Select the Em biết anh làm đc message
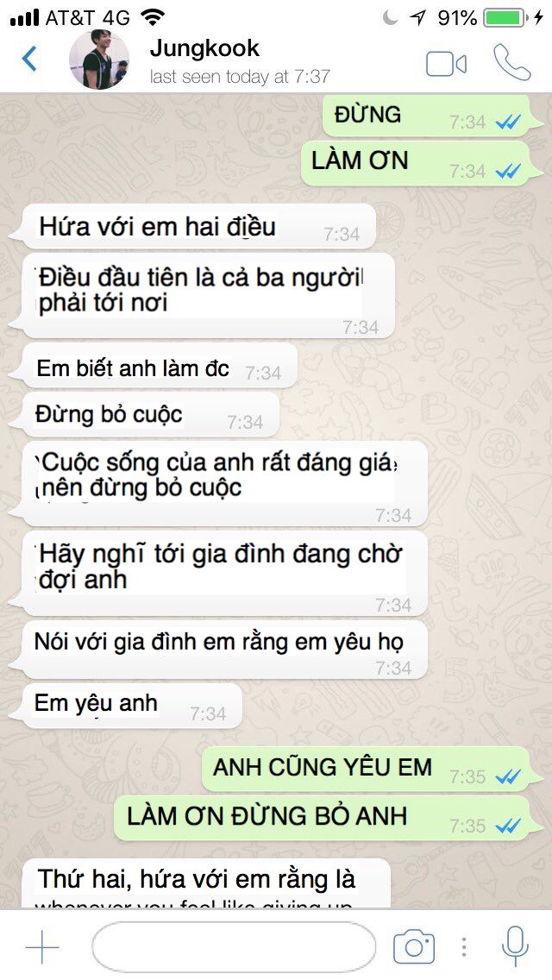 (x=159, y=367)
